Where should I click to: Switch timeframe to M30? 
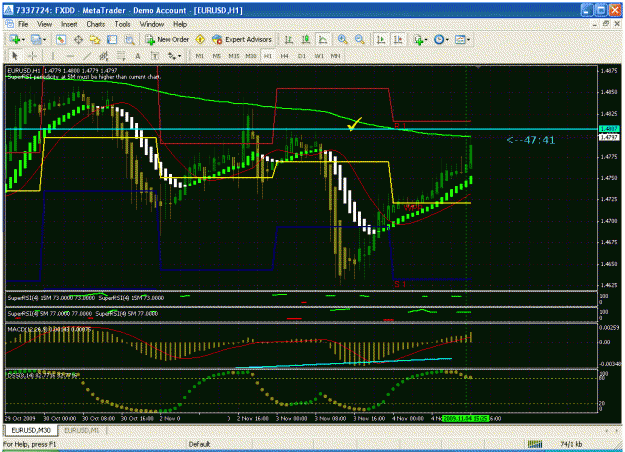click(x=251, y=56)
